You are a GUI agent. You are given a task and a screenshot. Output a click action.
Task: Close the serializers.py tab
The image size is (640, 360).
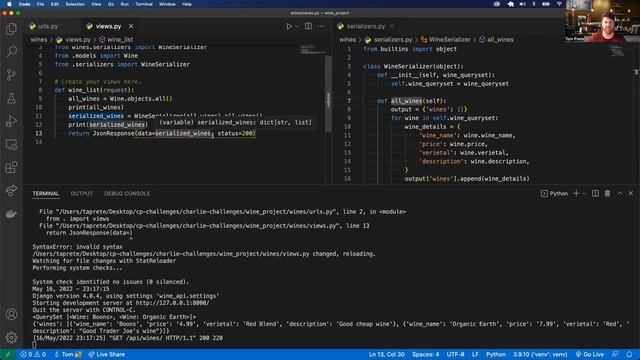point(392,26)
